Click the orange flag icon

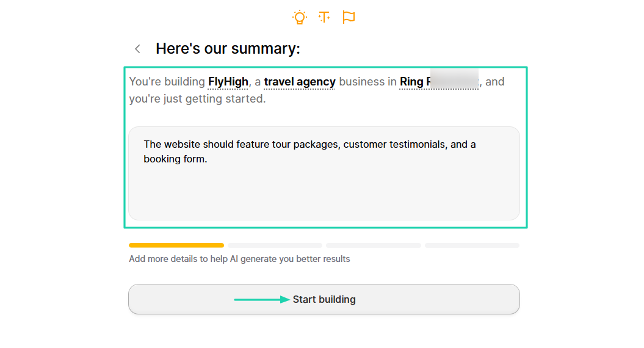tap(349, 17)
